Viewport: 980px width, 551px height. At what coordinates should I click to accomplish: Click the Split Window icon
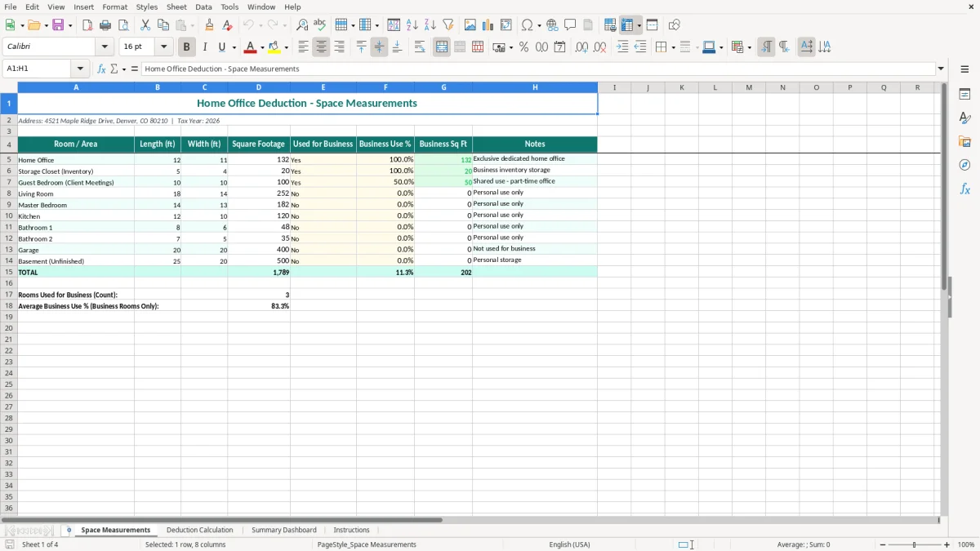pos(653,25)
